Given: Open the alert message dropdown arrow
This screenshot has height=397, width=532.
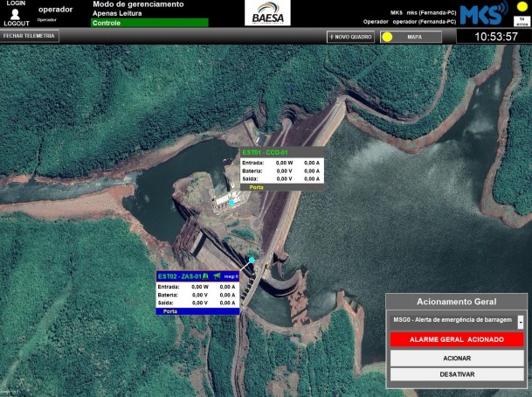Looking at the screenshot, I should click(x=521, y=322).
